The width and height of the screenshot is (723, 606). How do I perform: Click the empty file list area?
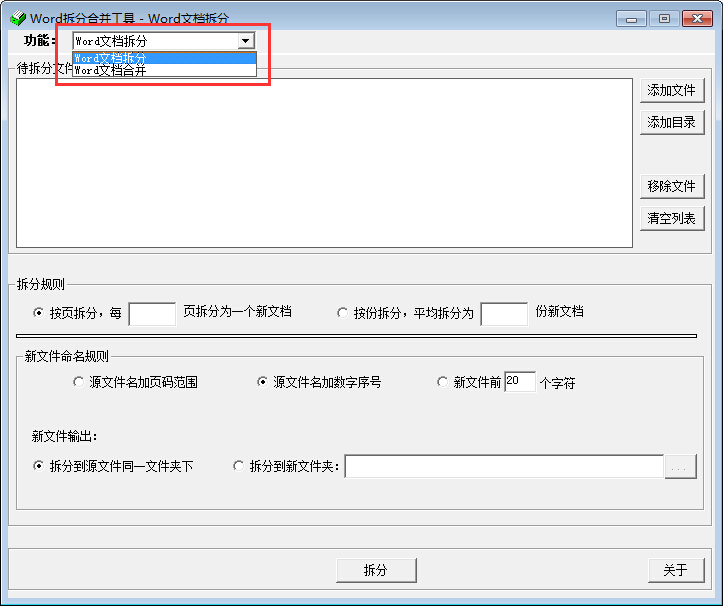tap(324, 163)
